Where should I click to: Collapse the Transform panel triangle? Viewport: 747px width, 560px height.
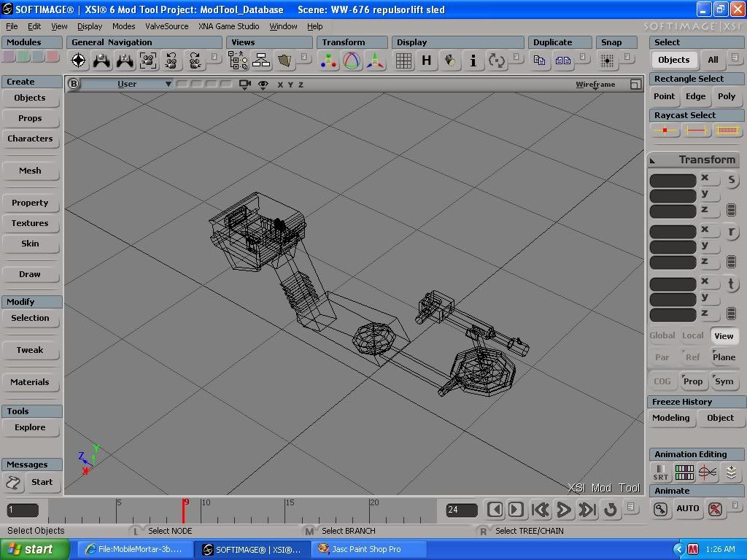(653, 160)
